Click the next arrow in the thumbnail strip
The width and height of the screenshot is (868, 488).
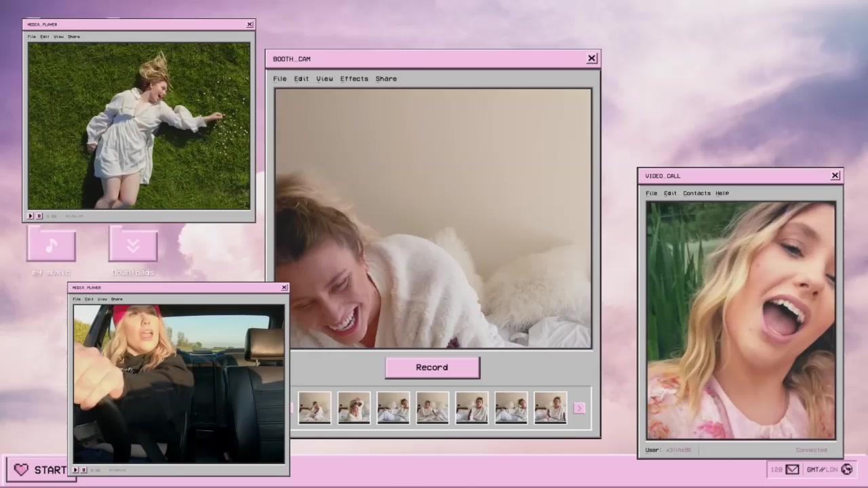(x=579, y=408)
